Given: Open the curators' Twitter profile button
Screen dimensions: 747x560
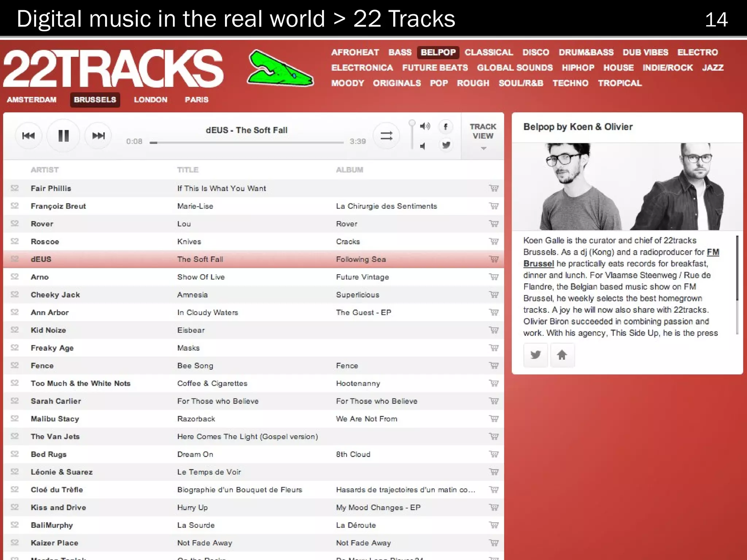Looking at the screenshot, I should (x=535, y=355).
